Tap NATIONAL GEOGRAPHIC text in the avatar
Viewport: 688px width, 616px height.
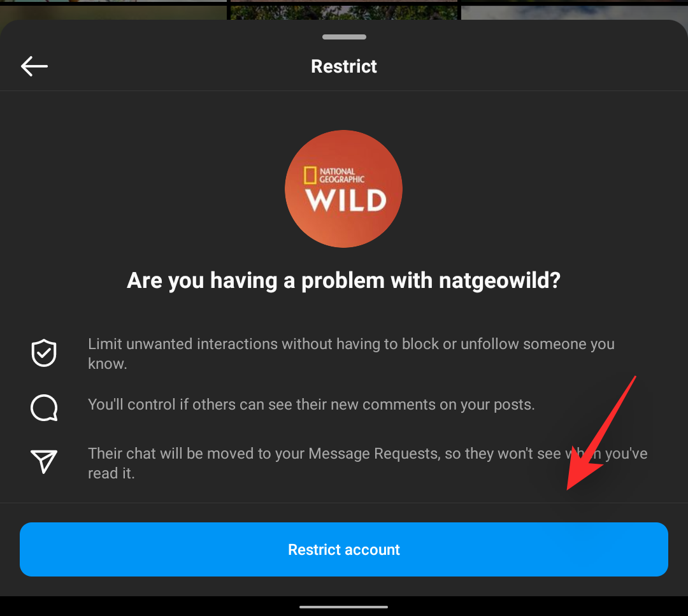point(342,175)
